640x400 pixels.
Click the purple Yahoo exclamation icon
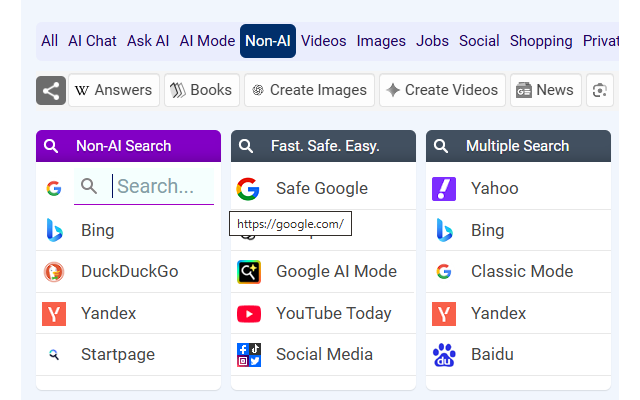(444, 189)
